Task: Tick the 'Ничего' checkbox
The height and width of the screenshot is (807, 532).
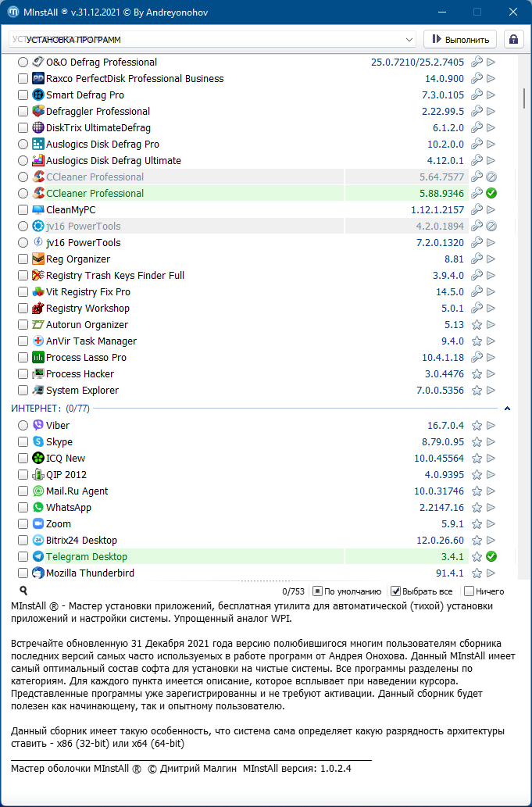Action: click(x=469, y=591)
